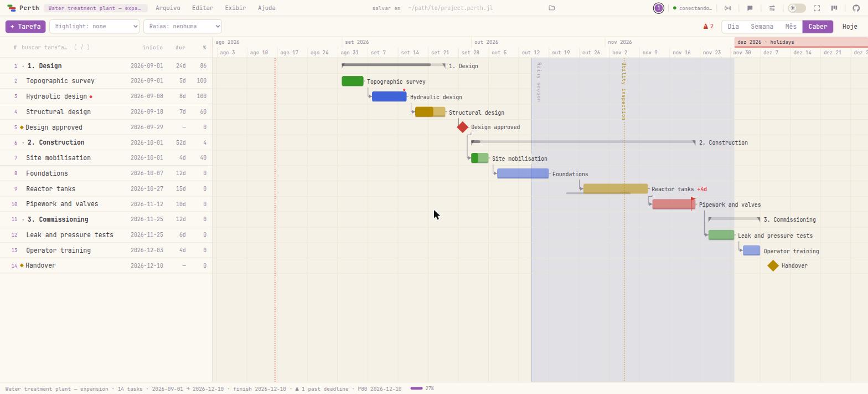Screen dimensions: 868x394
Task: Open the live broadcast signal icon
Action: 728,8
